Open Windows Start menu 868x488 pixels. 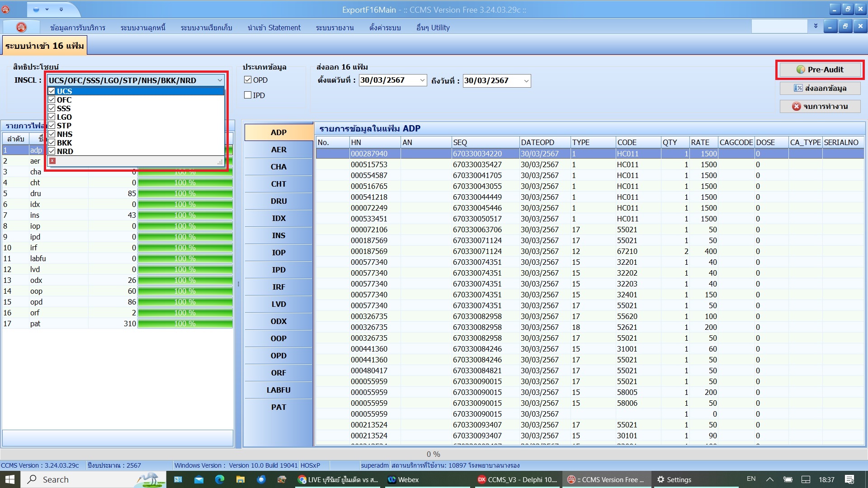(10, 479)
